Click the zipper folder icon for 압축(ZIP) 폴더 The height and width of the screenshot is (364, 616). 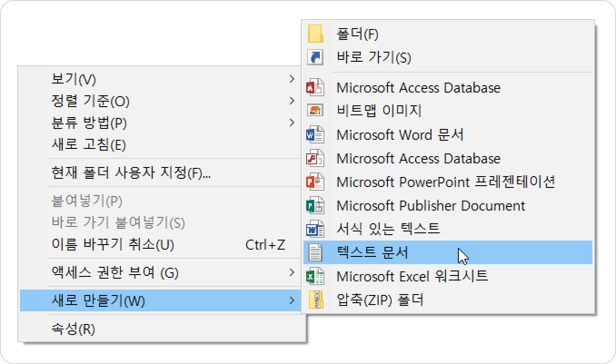(x=315, y=300)
